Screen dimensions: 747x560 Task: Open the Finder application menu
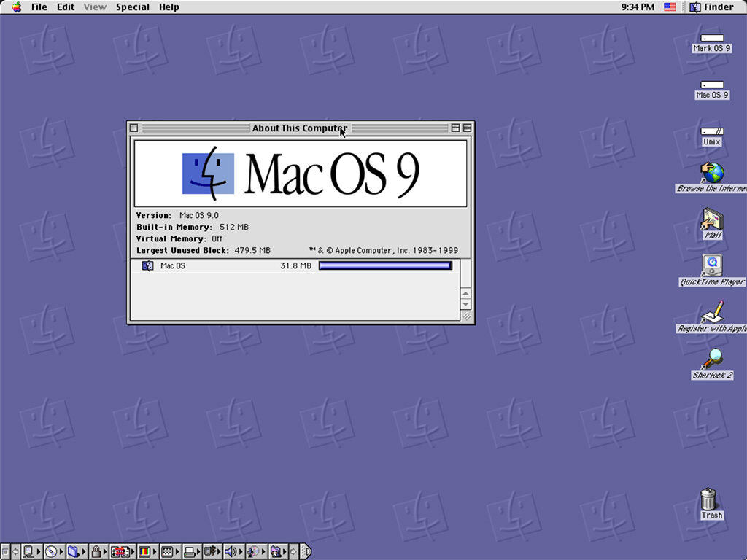click(712, 7)
